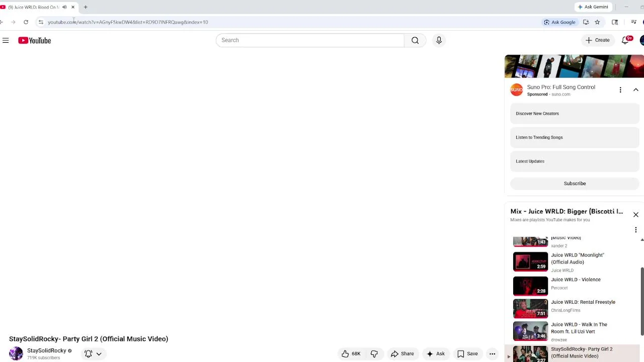
Task: Click the Moonlight video thumbnail
Action: [530, 262]
